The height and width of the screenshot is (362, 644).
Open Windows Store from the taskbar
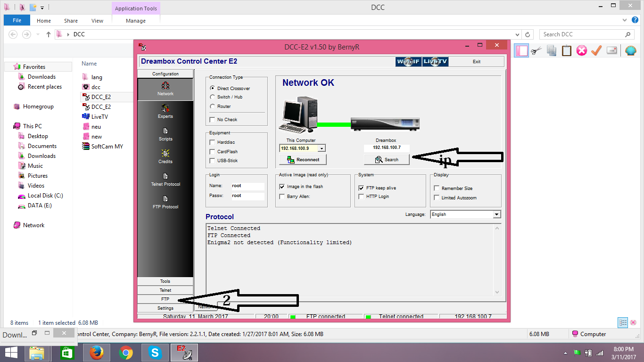[67, 353]
